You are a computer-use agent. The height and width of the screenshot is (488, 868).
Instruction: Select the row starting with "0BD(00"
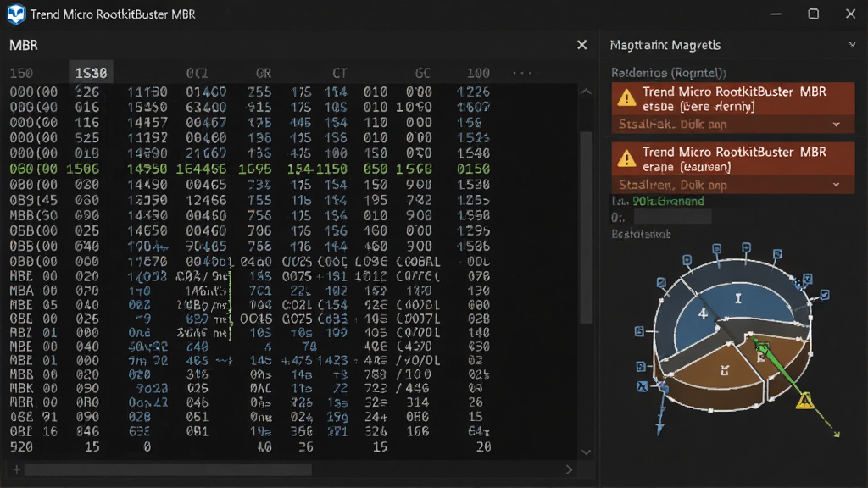tap(250, 261)
